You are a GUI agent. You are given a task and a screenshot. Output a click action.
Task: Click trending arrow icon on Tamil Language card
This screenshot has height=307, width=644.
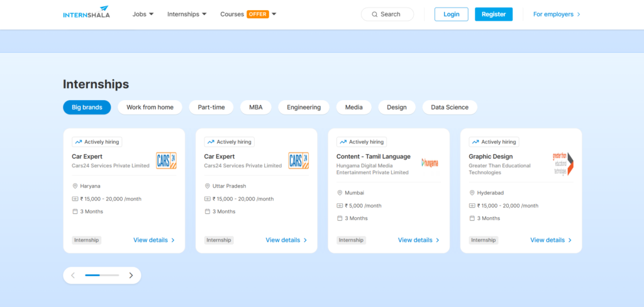(343, 142)
